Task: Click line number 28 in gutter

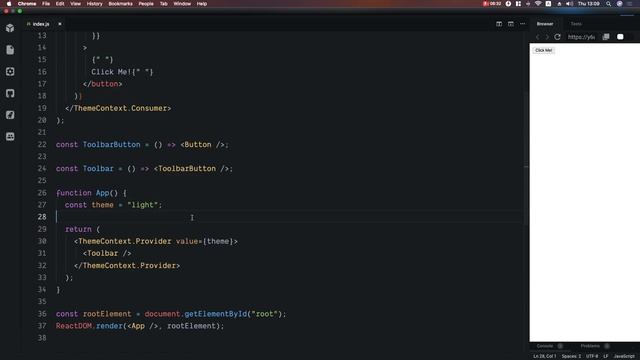Action: click(x=42, y=217)
